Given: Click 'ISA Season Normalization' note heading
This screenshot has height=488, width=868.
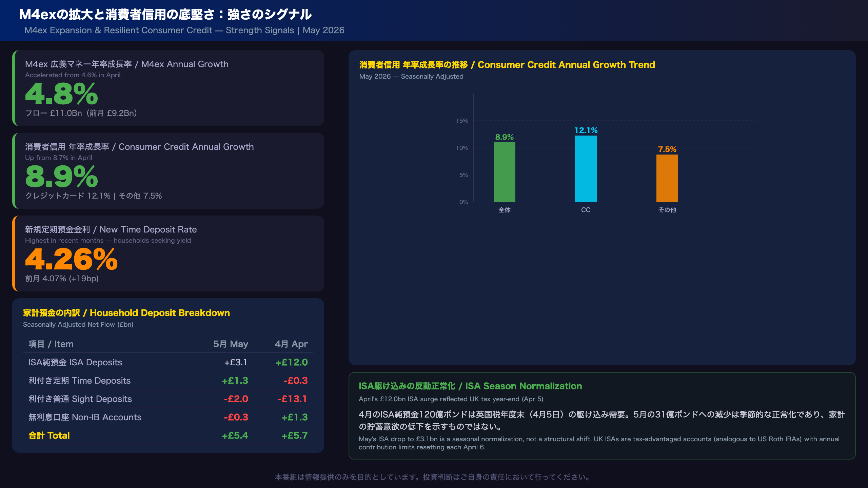Looking at the screenshot, I should tap(470, 386).
